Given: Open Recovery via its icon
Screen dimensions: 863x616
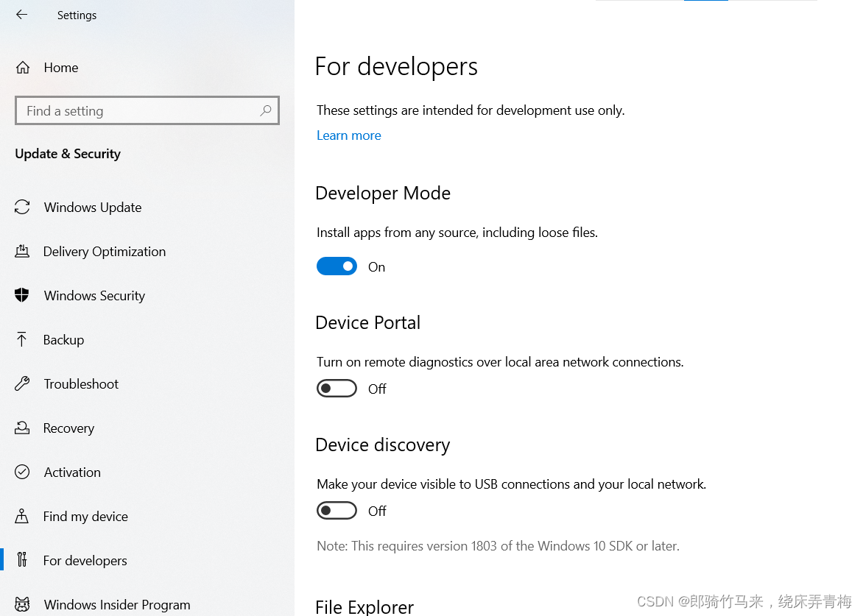Looking at the screenshot, I should coord(22,428).
